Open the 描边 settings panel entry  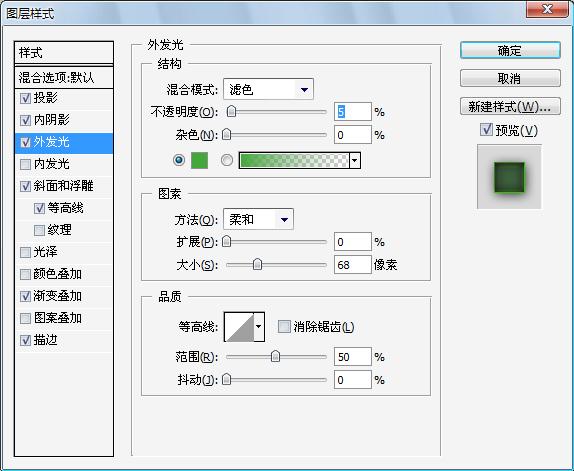click(x=45, y=340)
